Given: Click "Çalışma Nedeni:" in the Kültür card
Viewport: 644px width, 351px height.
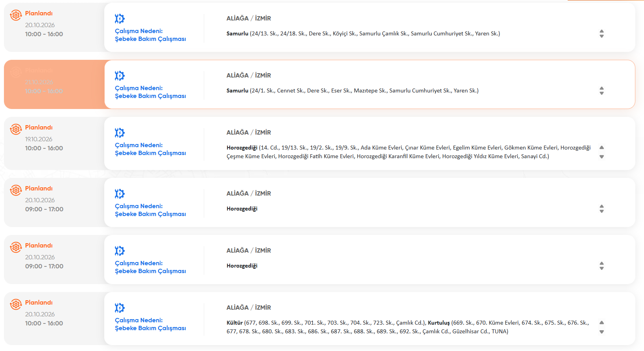Looking at the screenshot, I should (139, 320).
